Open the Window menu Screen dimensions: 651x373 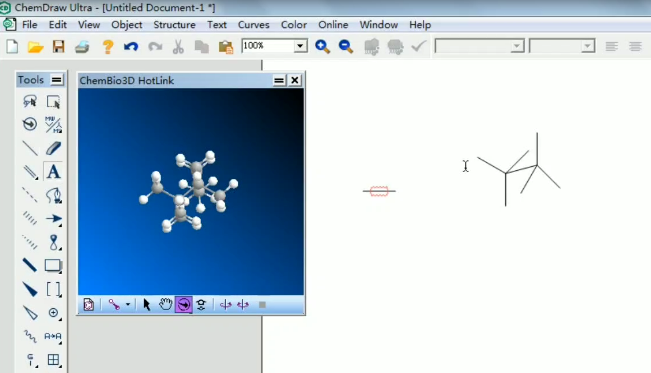coord(379,25)
